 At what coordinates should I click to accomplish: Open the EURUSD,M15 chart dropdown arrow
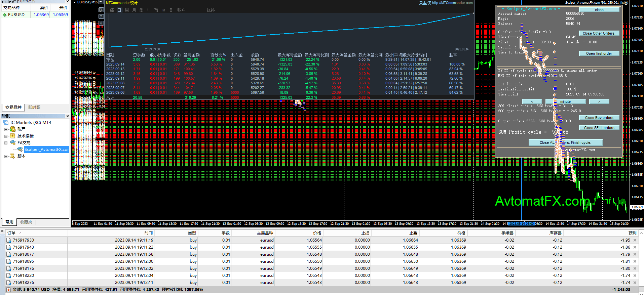click(x=75, y=2)
